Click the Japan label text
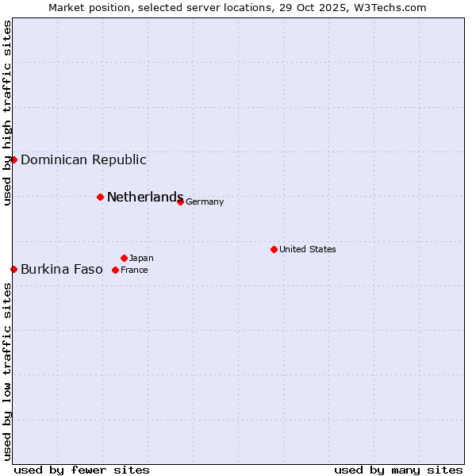Screen dimensions: 476x476 click(x=141, y=258)
